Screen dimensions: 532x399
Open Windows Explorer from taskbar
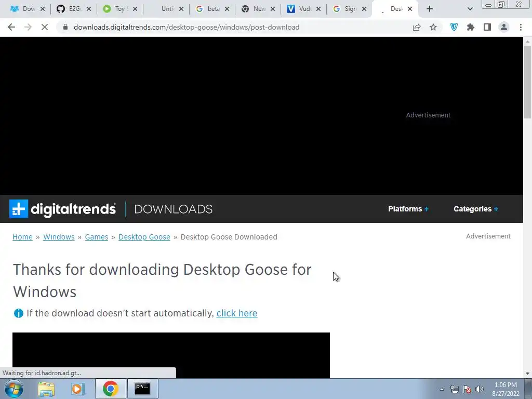(x=46, y=389)
